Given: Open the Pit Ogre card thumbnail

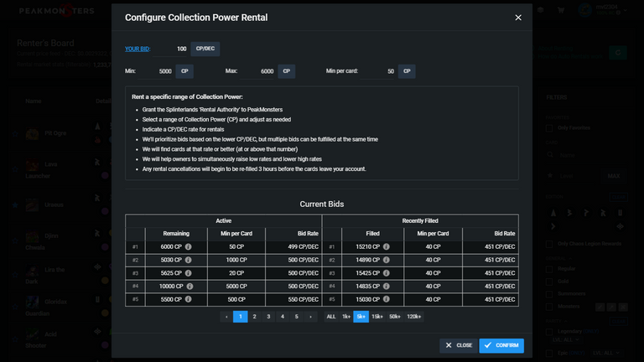Looking at the screenshot, I should tap(32, 134).
